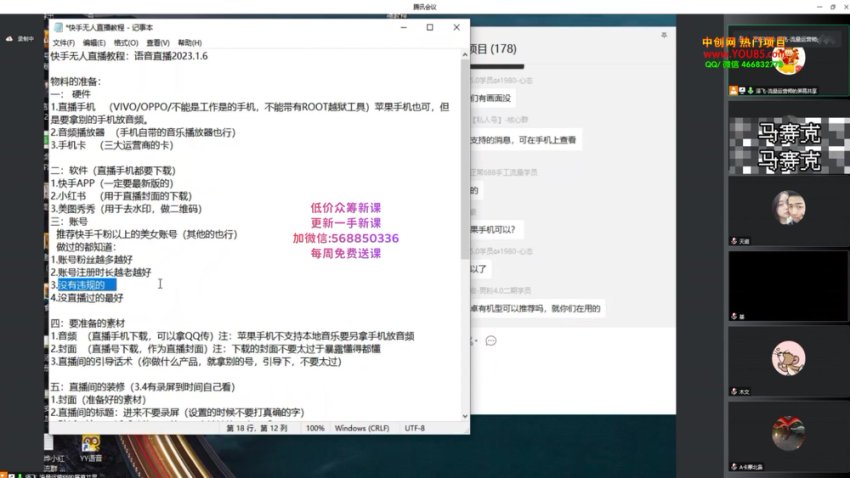Click the line 3.手机卡 (三大运营商的卡)
The width and height of the screenshot is (850, 478).
point(112,145)
